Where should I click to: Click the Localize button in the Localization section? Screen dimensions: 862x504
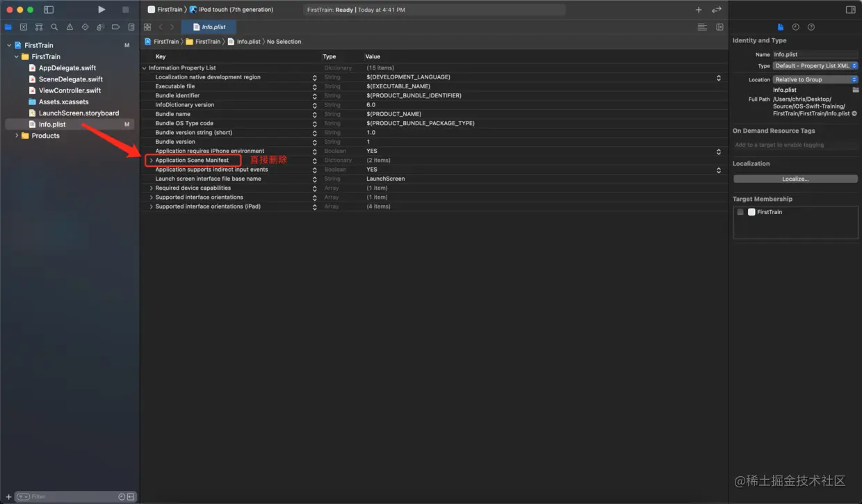pyautogui.click(x=795, y=180)
